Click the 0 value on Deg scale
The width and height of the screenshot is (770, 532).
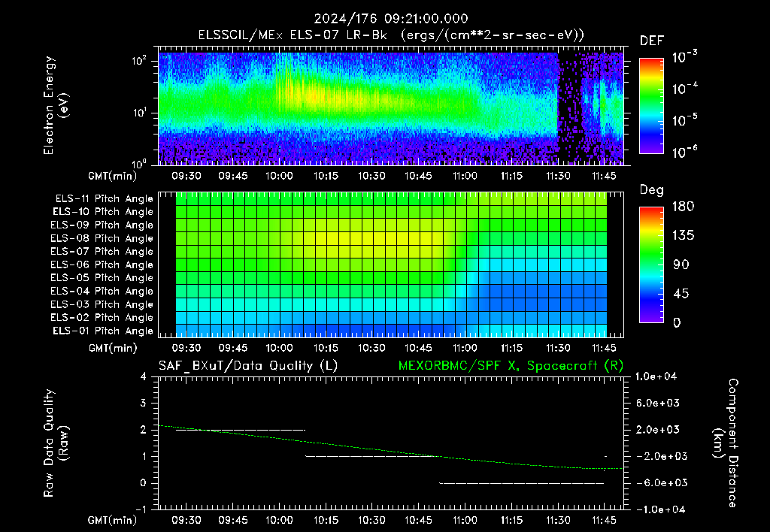(677, 322)
